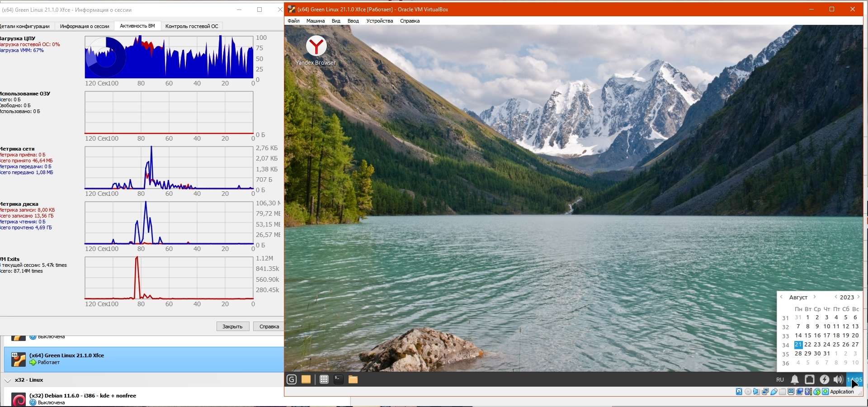The height and width of the screenshot is (407, 868).
Task: Open the Машина menu
Action: [x=316, y=21]
